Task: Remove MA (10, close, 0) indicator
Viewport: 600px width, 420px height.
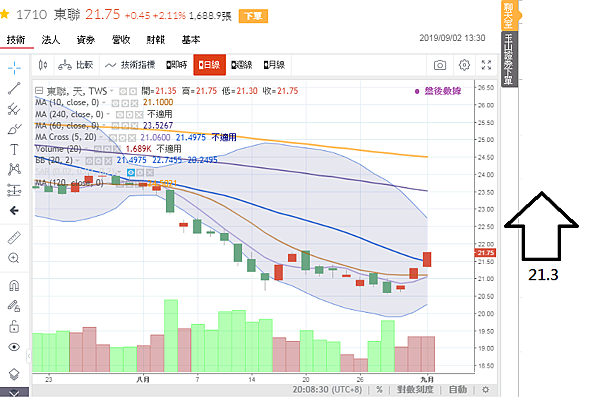Action: click(134, 103)
